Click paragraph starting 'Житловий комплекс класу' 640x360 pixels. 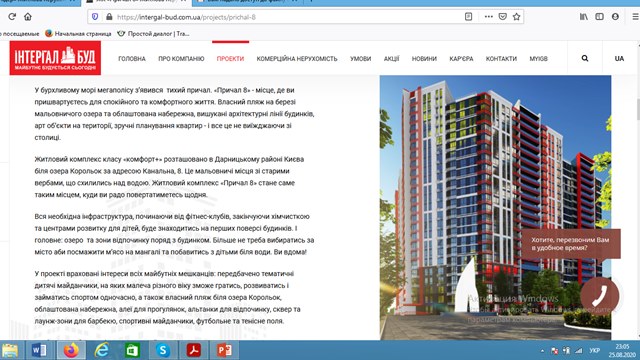(x=169, y=177)
